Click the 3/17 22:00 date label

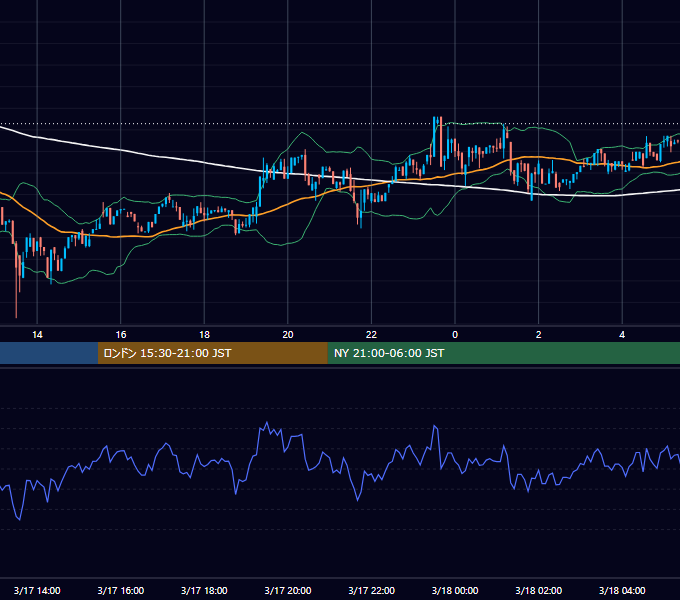click(371, 590)
